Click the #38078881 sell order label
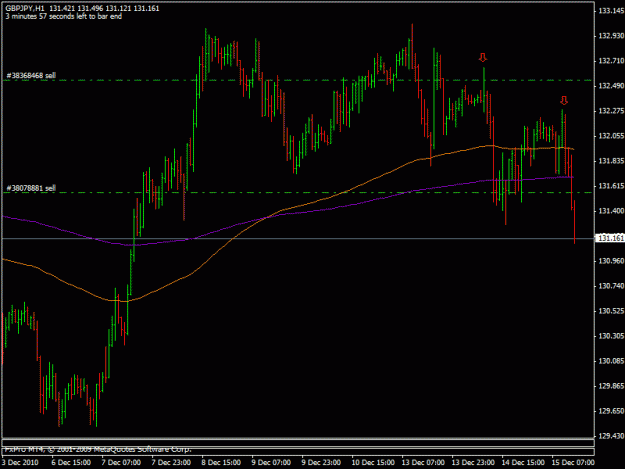This screenshot has width=625, height=469. (x=31, y=188)
